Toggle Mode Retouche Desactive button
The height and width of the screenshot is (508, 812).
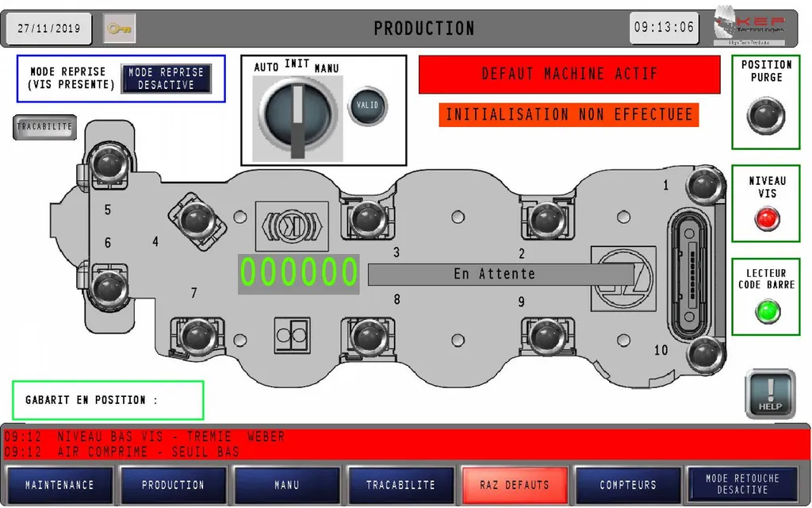pos(742,484)
